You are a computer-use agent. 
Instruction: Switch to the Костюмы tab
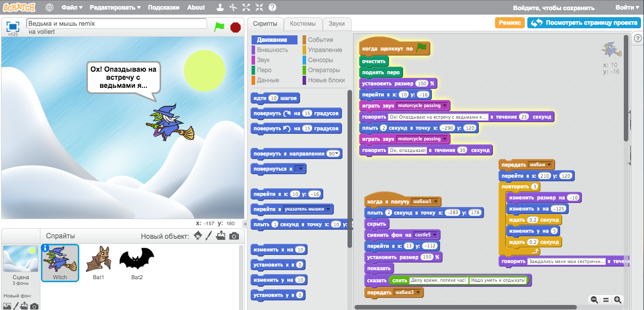[303, 24]
